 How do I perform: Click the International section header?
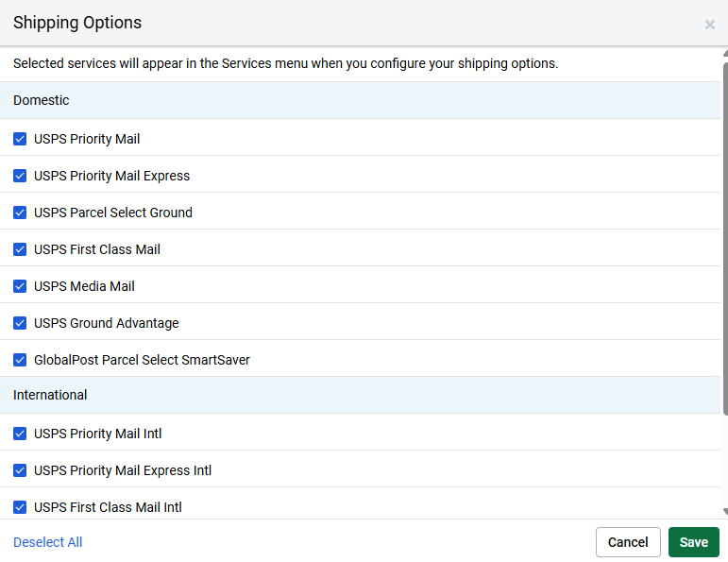[x=361, y=395]
